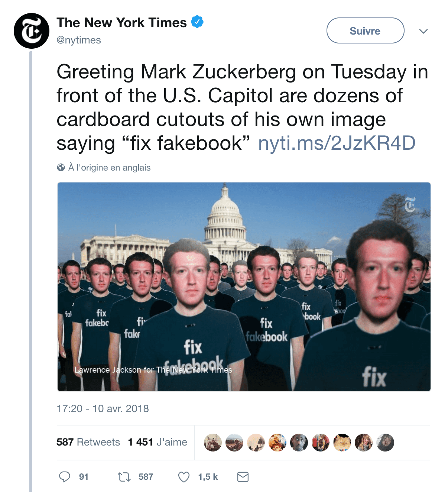Open first liker's avatar in row
The image size is (448, 492).
pos(213,443)
